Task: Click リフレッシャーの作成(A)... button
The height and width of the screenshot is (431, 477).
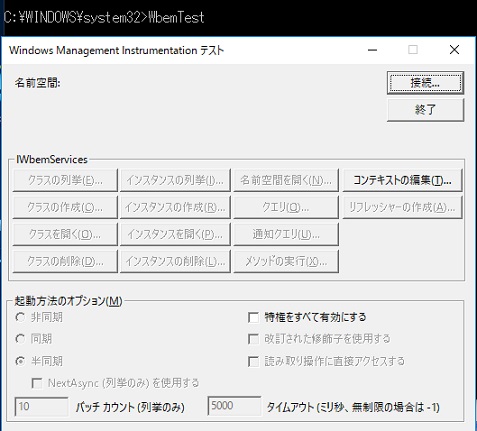Action: click(x=402, y=207)
